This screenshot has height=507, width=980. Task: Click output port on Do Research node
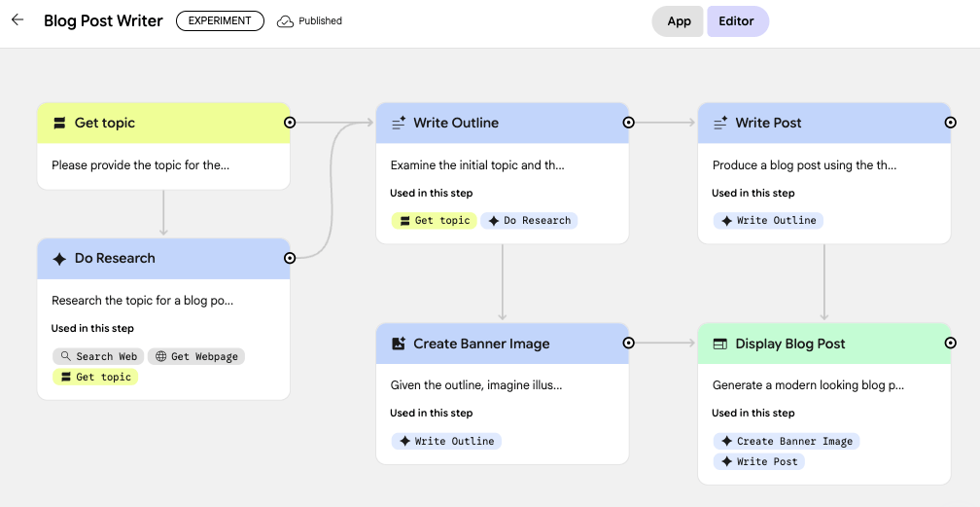pos(290,258)
